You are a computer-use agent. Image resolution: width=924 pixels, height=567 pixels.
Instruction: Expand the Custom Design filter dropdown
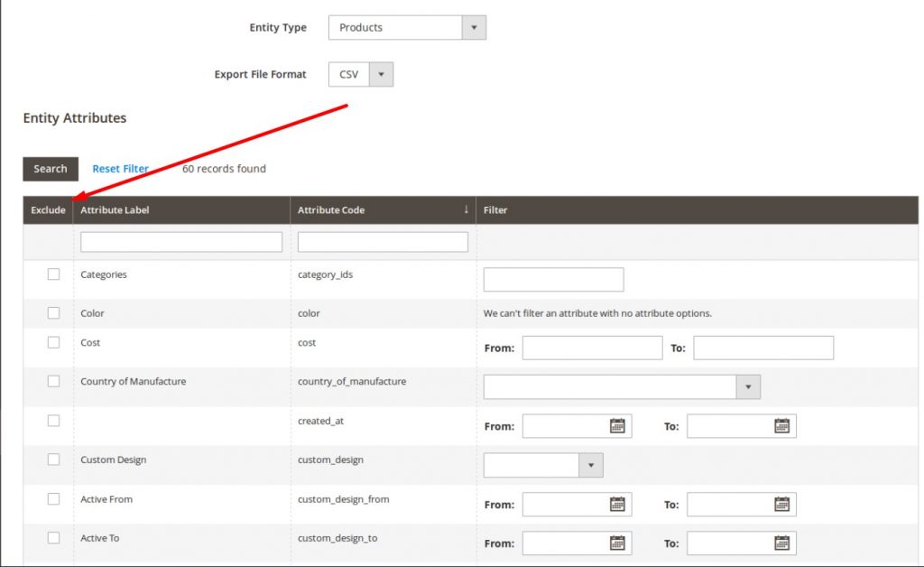click(x=590, y=464)
